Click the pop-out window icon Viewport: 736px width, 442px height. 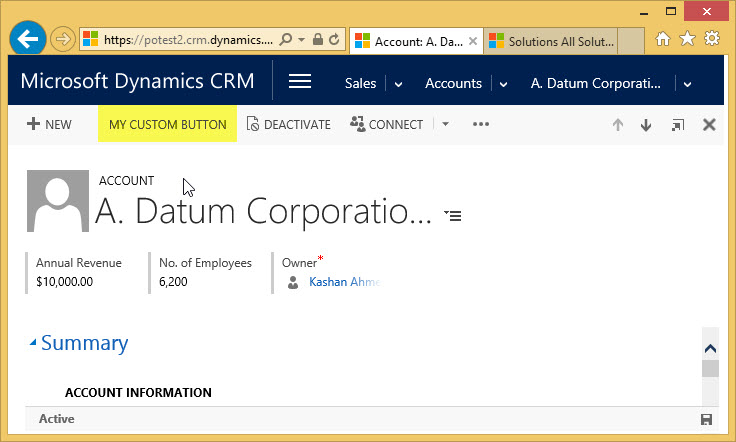(x=678, y=125)
